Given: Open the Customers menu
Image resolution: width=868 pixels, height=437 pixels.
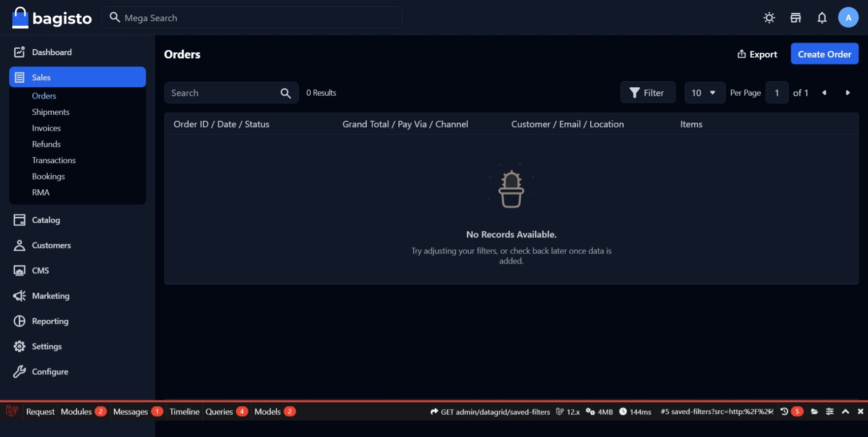Looking at the screenshot, I should point(77,245).
